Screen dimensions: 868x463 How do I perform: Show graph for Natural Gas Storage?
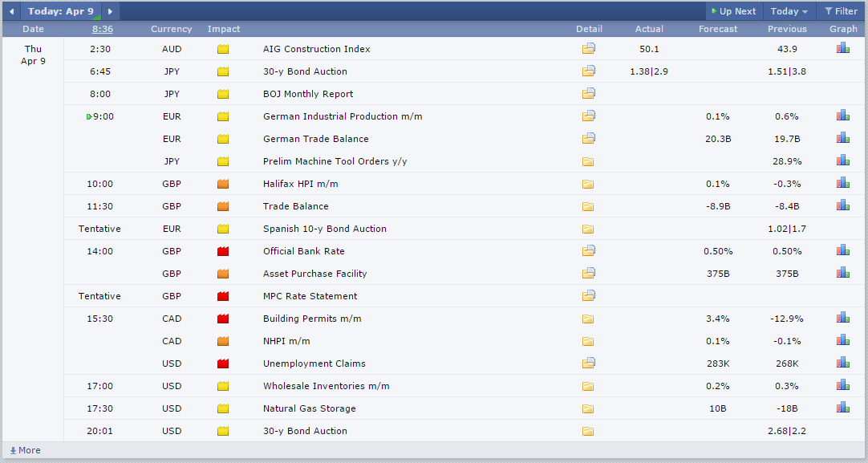point(843,408)
